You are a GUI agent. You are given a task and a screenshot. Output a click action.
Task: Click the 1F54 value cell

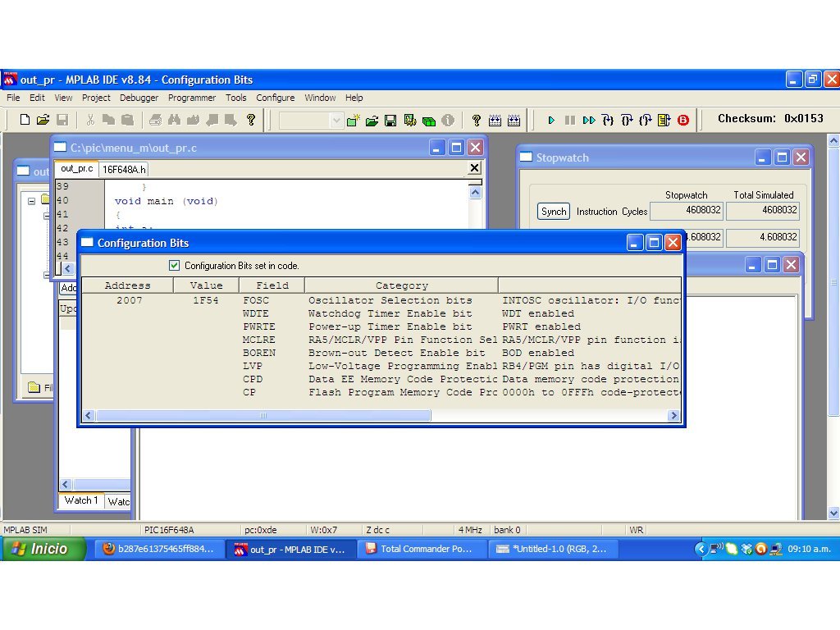click(x=206, y=300)
